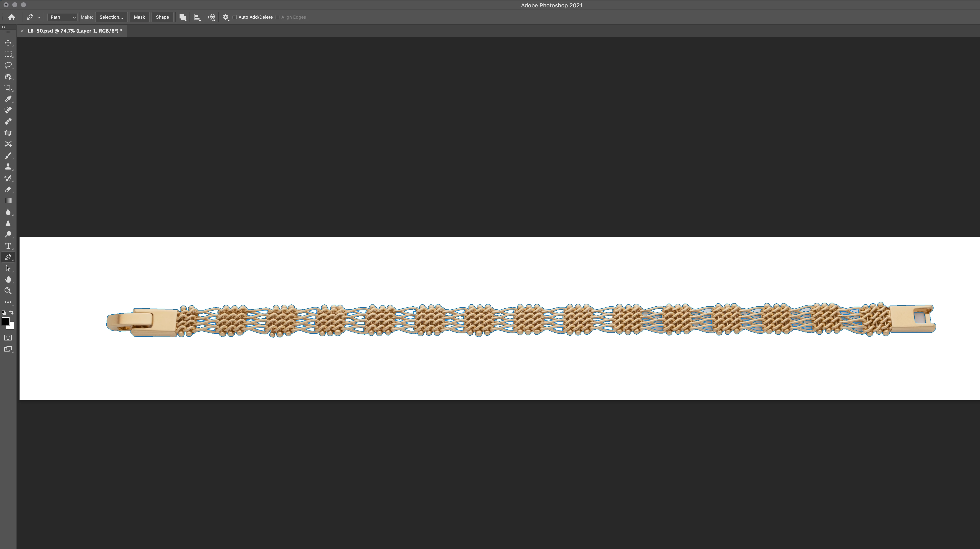Toggle Quick Mask mode icon
This screenshot has width=980, height=549.
(x=8, y=338)
